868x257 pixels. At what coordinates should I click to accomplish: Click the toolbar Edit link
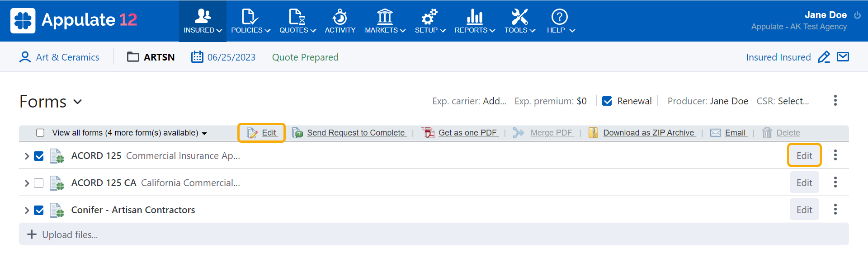click(x=269, y=133)
